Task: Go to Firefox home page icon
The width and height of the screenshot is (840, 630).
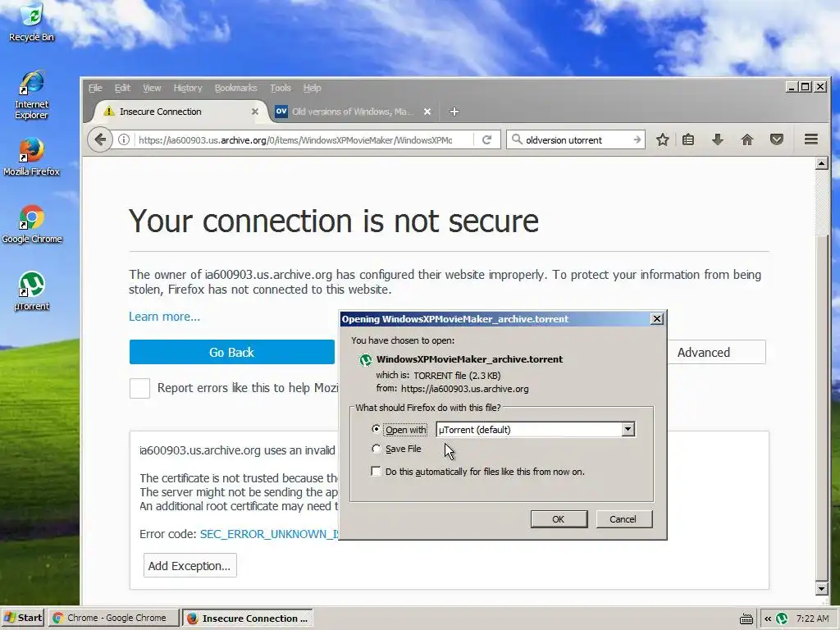Action: coord(746,139)
